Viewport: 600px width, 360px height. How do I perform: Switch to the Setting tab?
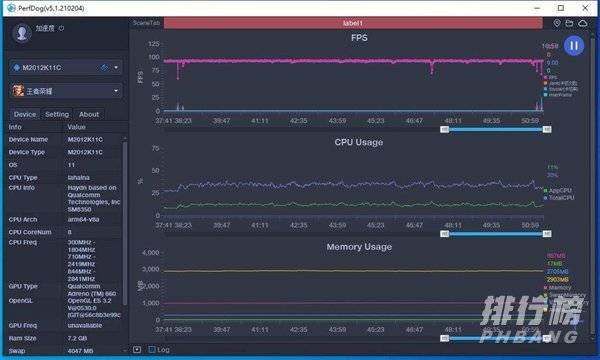(57, 114)
